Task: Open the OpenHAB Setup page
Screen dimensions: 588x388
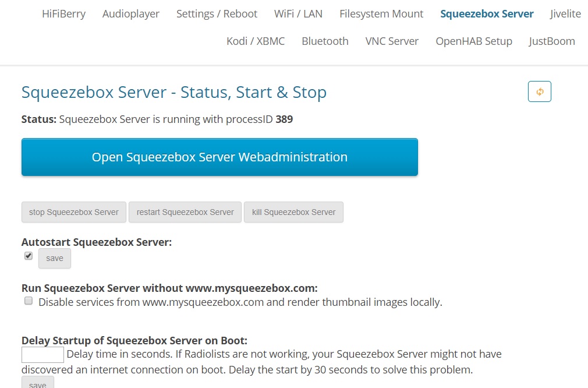Action: coord(474,41)
